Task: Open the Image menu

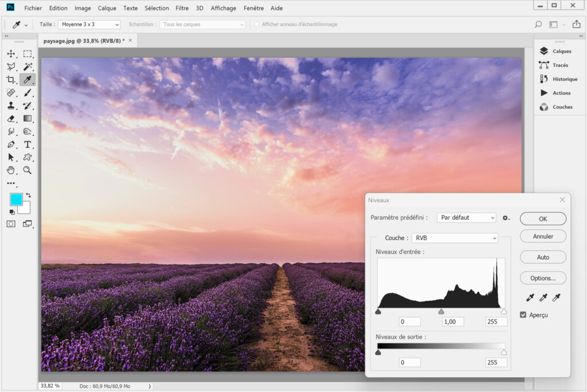Action: click(83, 8)
